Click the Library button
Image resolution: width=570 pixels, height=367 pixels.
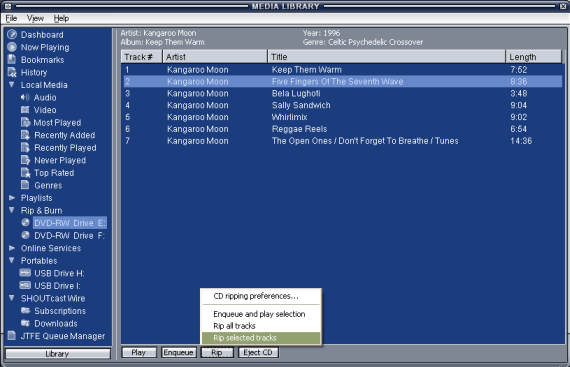57,354
